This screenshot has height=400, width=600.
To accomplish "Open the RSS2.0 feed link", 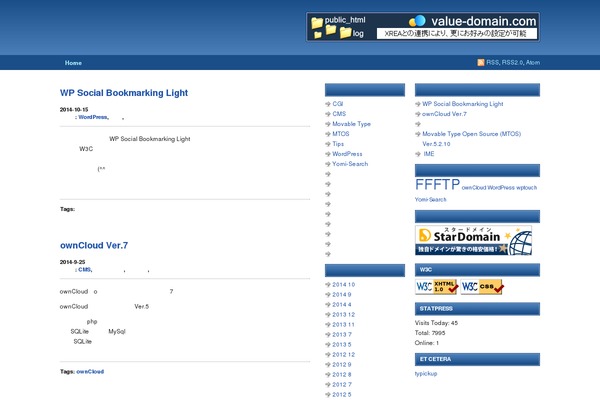I will tap(512, 62).
